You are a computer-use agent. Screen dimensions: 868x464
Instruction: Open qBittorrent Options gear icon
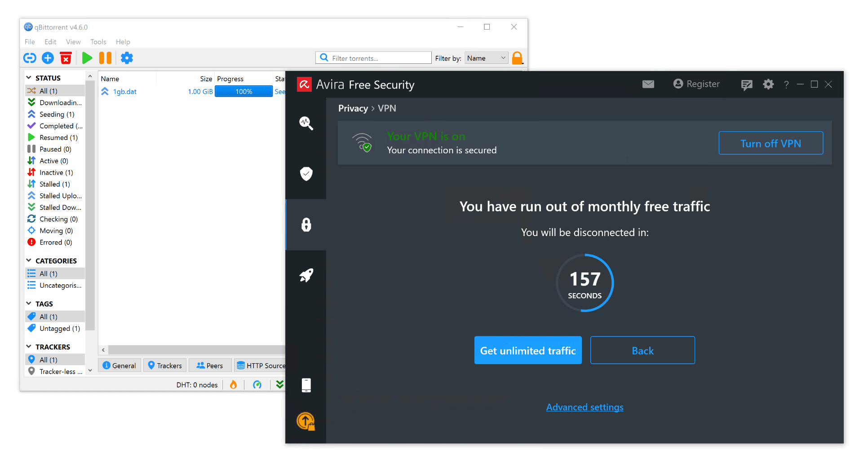pos(127,58)
